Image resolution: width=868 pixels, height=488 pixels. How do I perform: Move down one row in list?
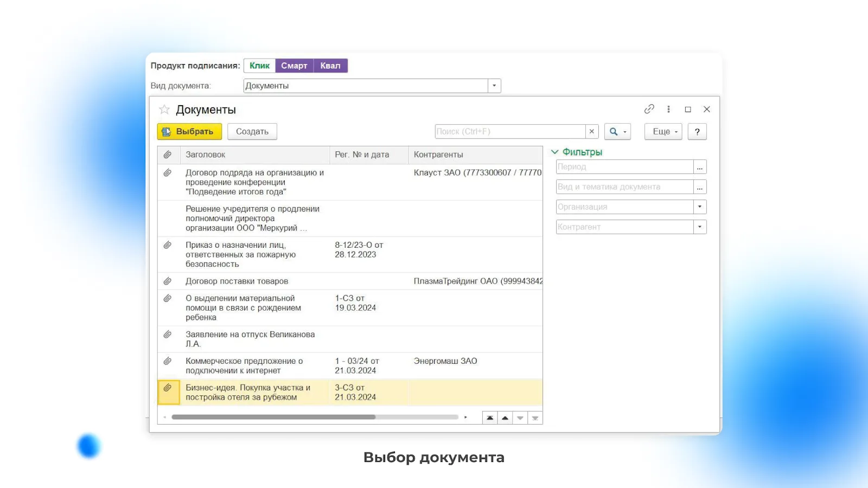click(520, 418)
